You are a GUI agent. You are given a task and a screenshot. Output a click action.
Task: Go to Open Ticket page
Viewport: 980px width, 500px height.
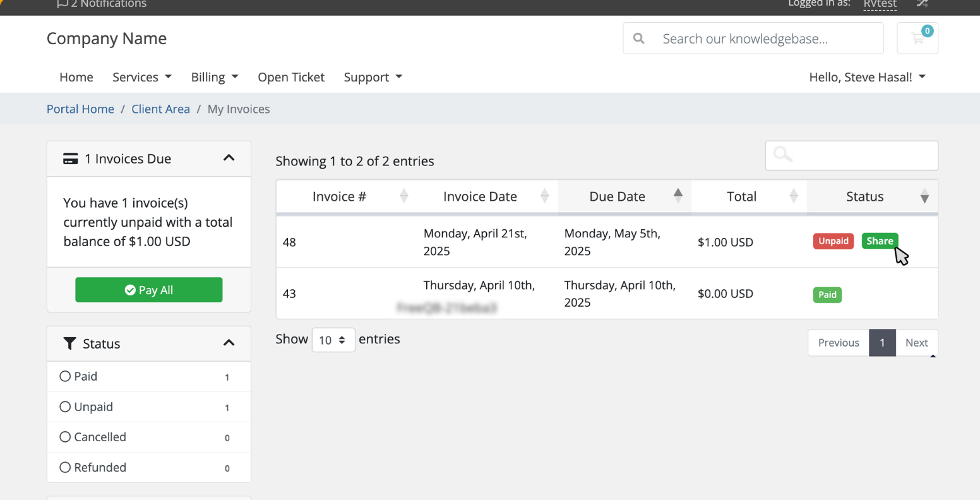(x=290, y=77)
